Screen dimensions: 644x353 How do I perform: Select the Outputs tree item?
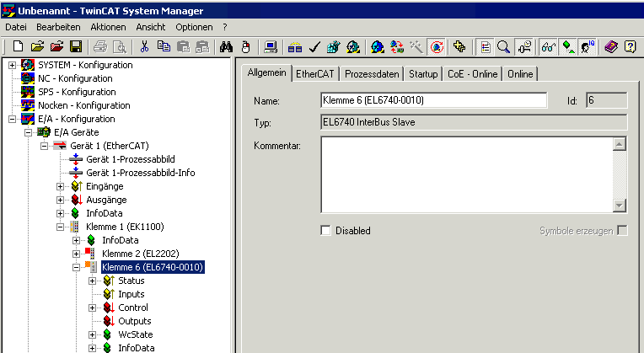135,321
